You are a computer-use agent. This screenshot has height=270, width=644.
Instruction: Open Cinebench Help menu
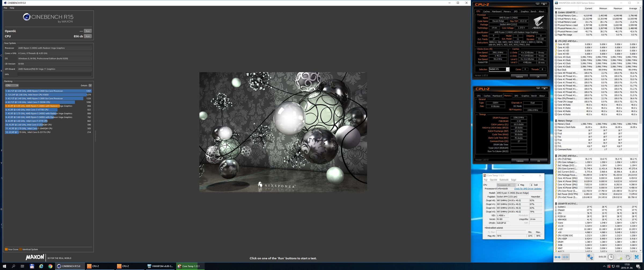click(x=12, y=8)
